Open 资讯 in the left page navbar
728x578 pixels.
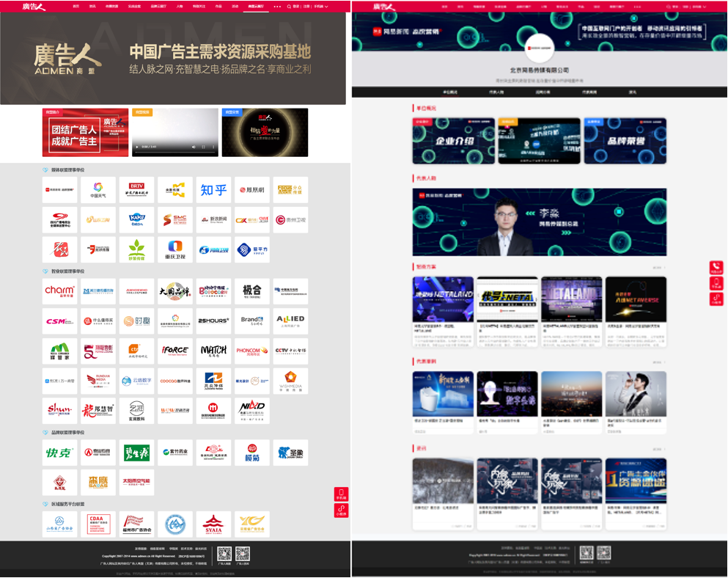pos(92,7)
